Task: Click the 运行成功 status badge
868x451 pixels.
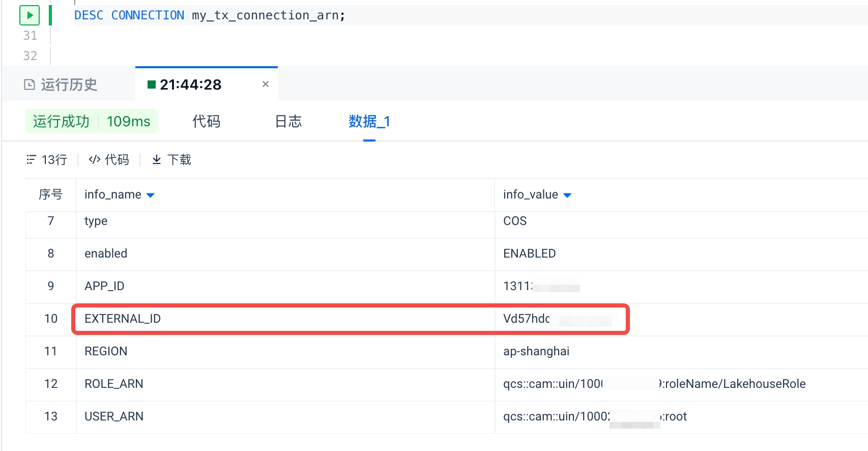Action: 61,122
